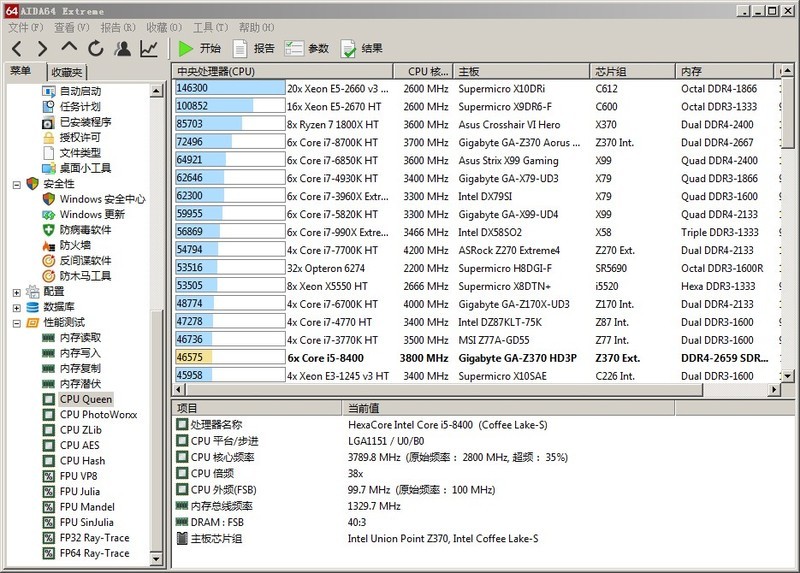
Task: Open the 报告(R) menu
Action: click(x=118, y=27)
